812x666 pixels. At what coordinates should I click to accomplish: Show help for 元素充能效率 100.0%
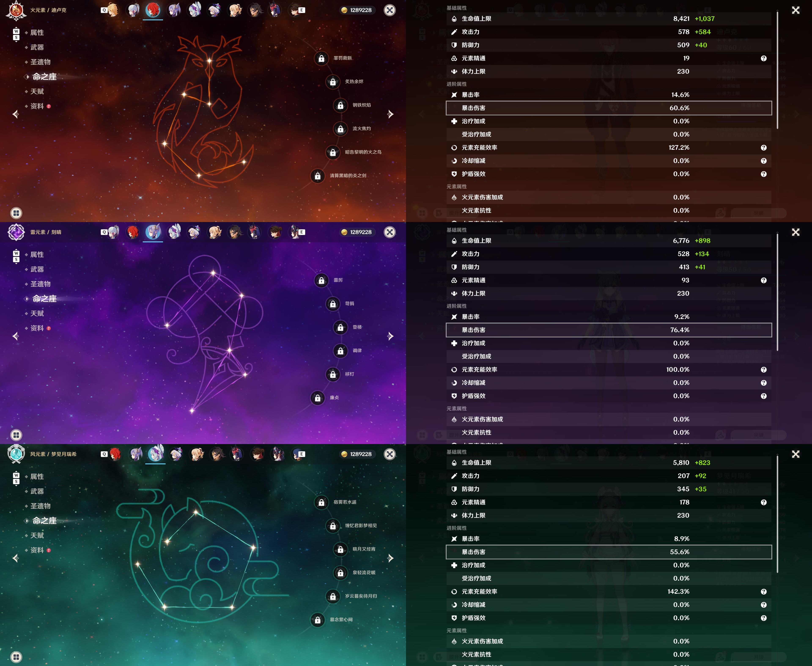tap(764, 370)
